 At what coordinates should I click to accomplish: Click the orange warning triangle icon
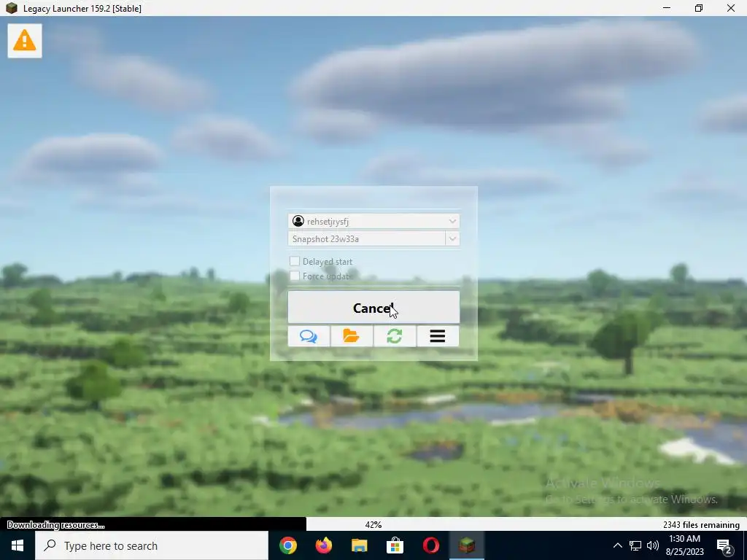pos(25,41)
